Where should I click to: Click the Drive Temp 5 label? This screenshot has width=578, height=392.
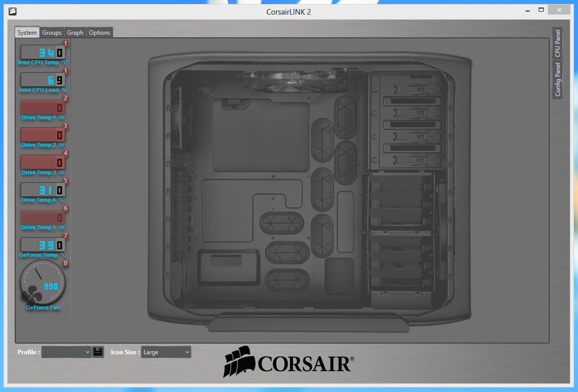click(39, 227)
